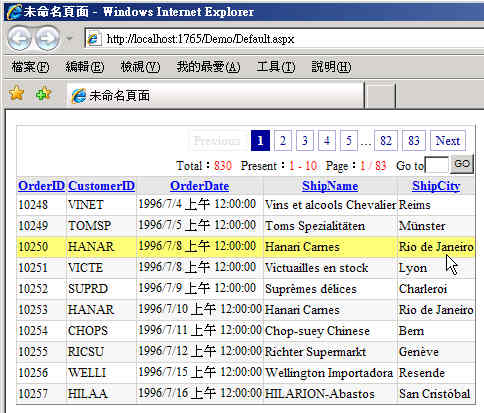Screen dimensions: 484x413
Task: Open the 工具(T) menu
Action: point(276,67)
